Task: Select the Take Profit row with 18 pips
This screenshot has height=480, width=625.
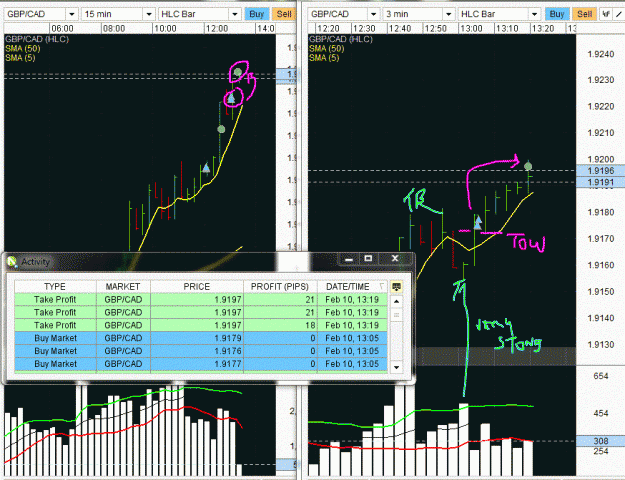Action: click(x=201, y=325)
